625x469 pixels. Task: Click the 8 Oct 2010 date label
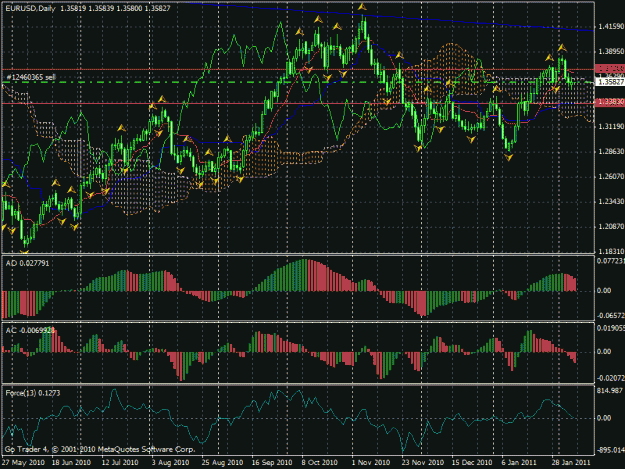click(319, 463)
